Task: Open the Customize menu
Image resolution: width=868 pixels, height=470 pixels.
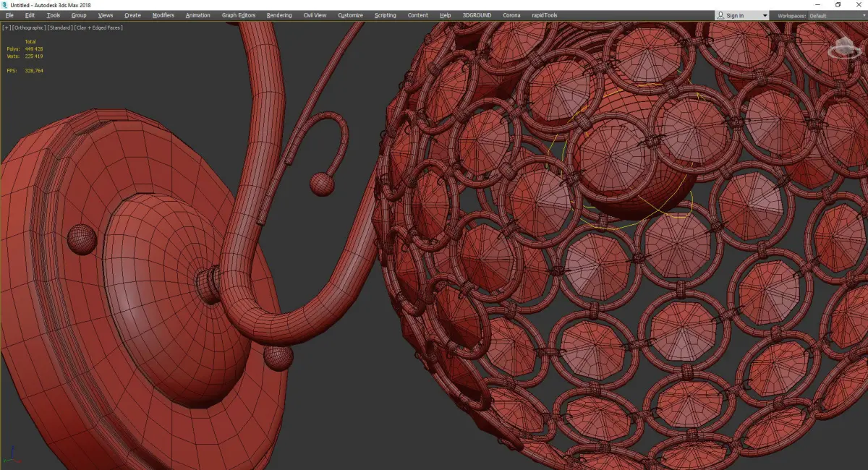Action: click(351, 15)
